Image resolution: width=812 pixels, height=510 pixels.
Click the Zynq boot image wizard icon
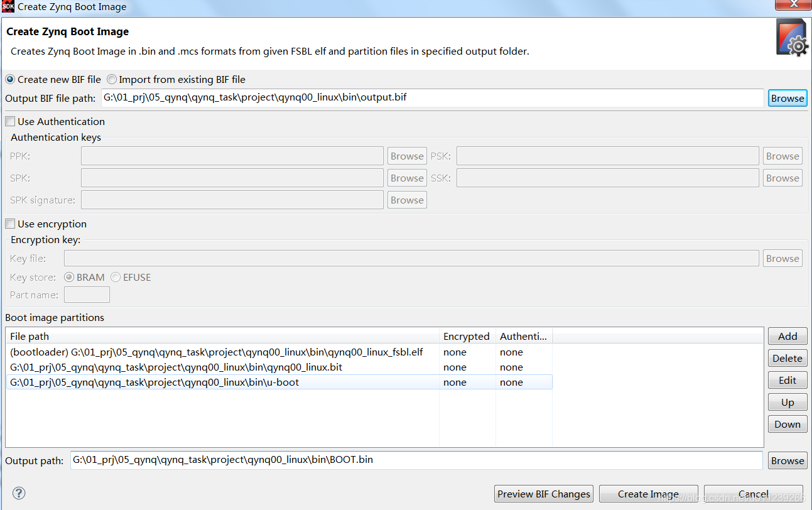(x=792, y=38)
